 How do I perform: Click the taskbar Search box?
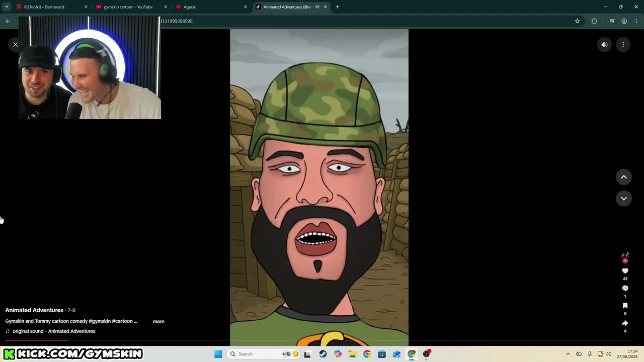pyautogui.click(x=264, y=354)
